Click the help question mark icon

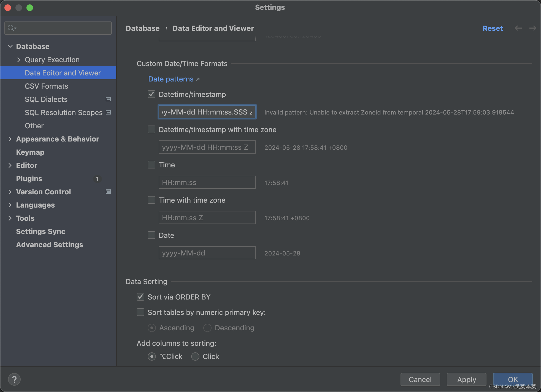14,379
